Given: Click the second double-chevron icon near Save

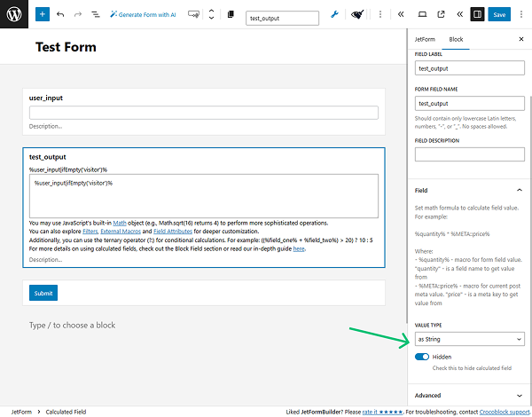Looking at the screenshot, I should coord(459,14).
